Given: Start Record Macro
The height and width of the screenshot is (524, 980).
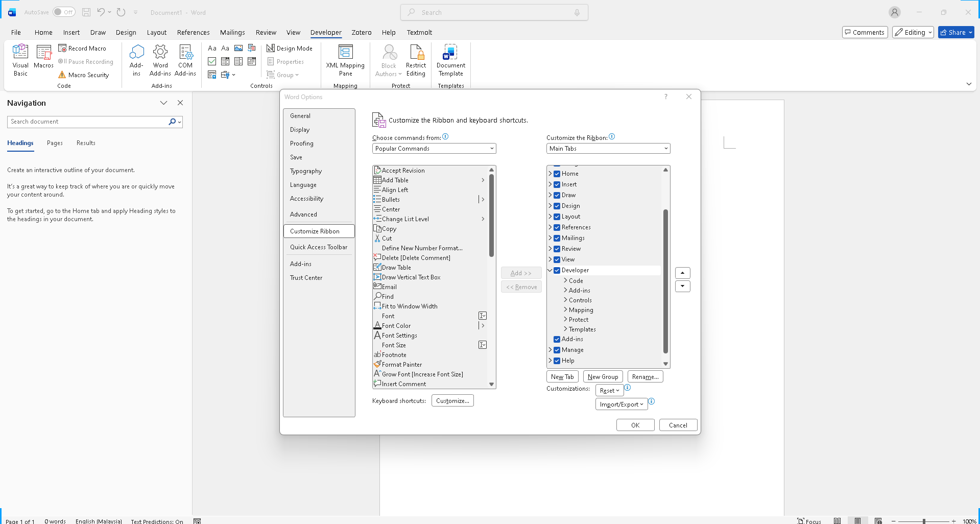Looking at the screenshot, I should 82,48.
